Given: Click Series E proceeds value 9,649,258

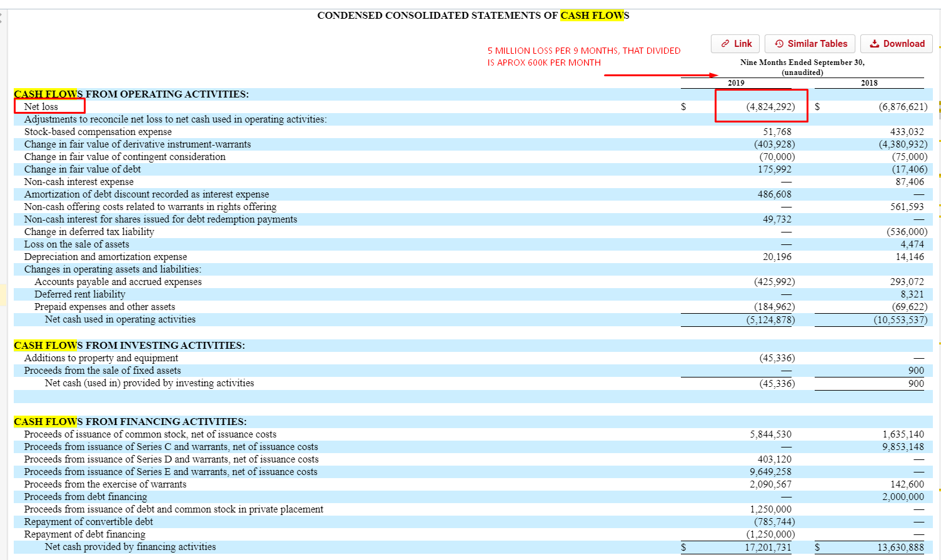Looking at the screenshot, I should 770,472.
